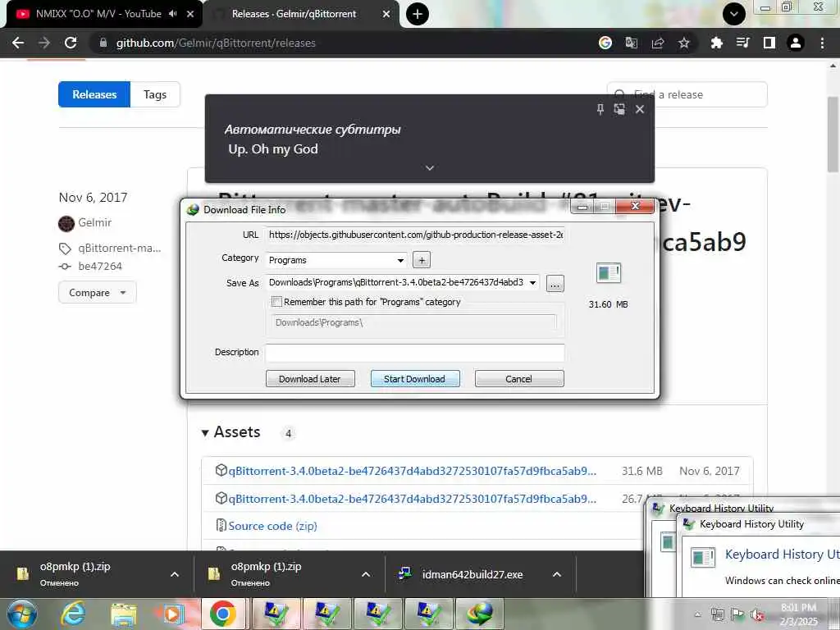Open the be47264 commit link
This screenshot has height=630, width=840.
[100, 267]
